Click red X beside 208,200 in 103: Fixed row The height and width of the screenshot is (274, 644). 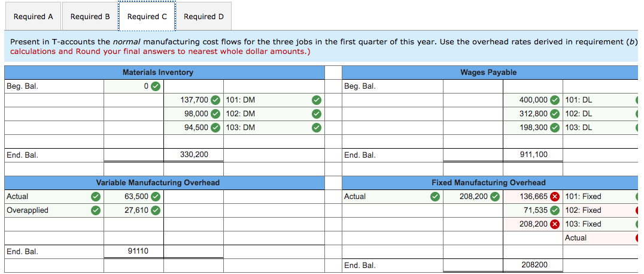click(554, 224)
